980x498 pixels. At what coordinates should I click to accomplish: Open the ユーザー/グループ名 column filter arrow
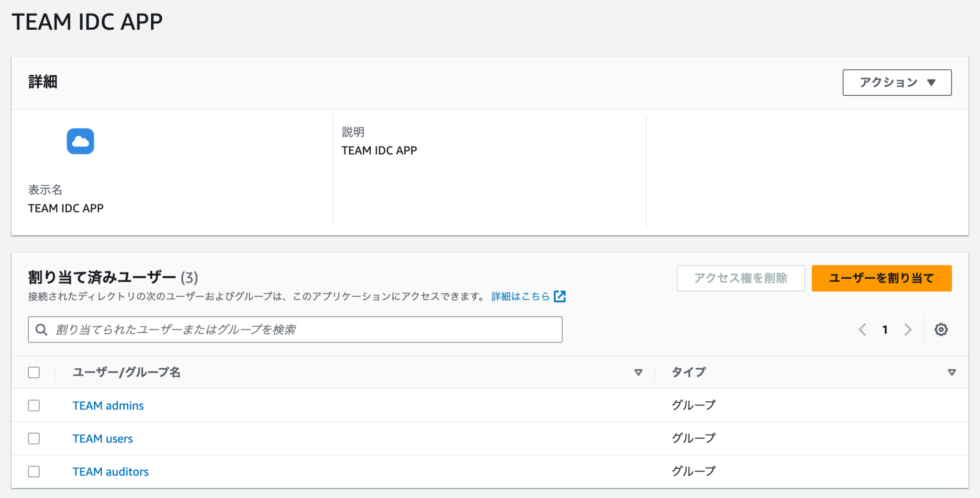click(x=638, y=372)
